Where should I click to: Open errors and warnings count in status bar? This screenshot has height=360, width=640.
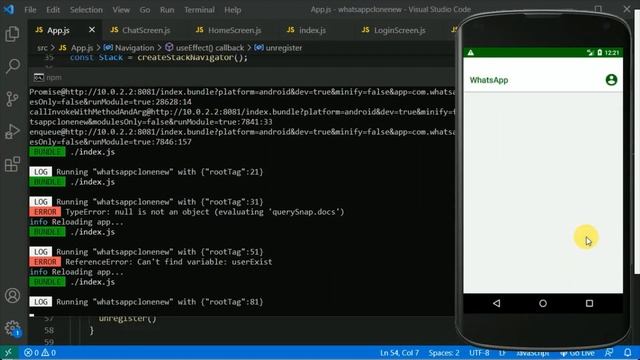[x=40, y=353]
